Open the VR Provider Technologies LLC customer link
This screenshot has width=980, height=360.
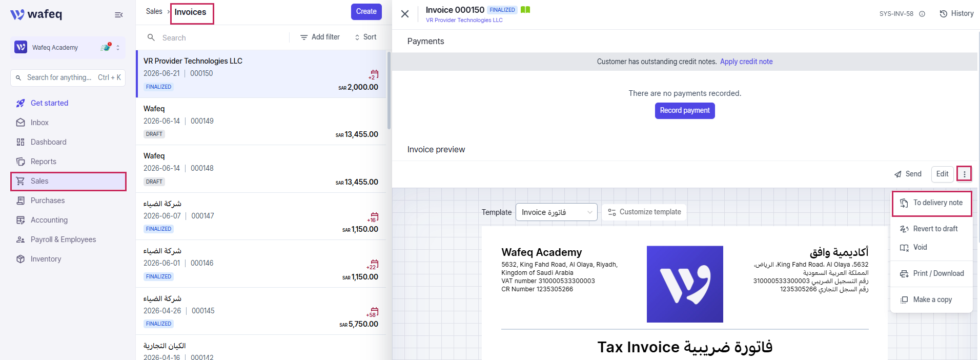coord(464,20)
